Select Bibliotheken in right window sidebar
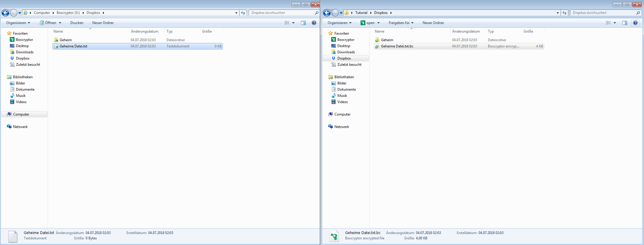Image resolution: width=644 pixels, height=245 pixels. [344, 77]
